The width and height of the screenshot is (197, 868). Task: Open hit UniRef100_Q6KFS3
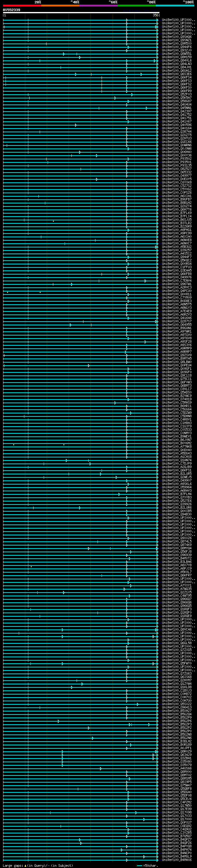pos(177,81)
